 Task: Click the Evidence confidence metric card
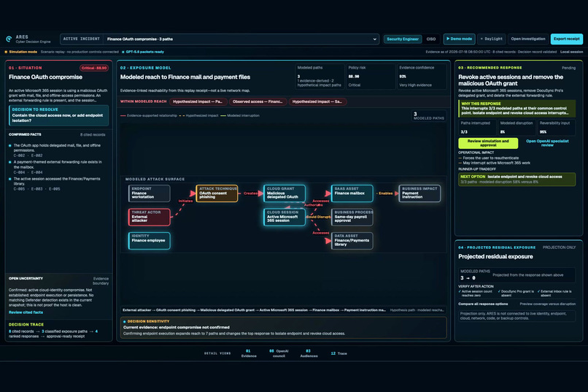pyautogui.click(x=422, y=77)
